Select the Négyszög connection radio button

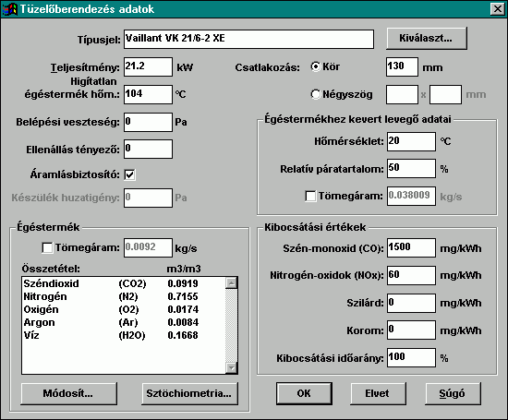[x=316, y=94]
